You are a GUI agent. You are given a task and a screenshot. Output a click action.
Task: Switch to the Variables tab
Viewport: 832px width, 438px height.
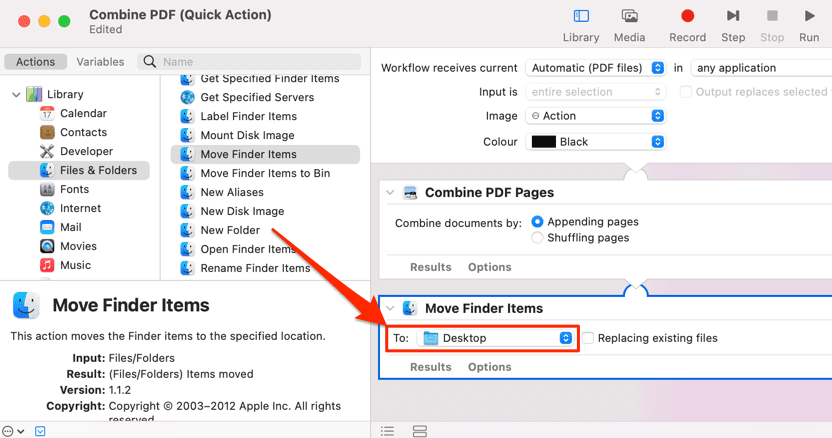click(x=100, y=61)
